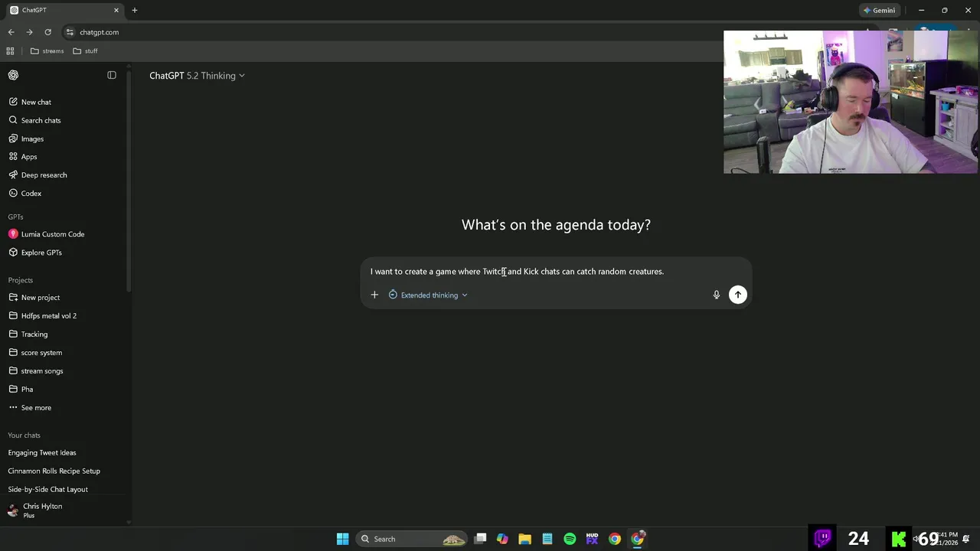980x551 pixels.
Task: Click the taskbar Search box
Action: pyautogui.click(x=412, y=539)
